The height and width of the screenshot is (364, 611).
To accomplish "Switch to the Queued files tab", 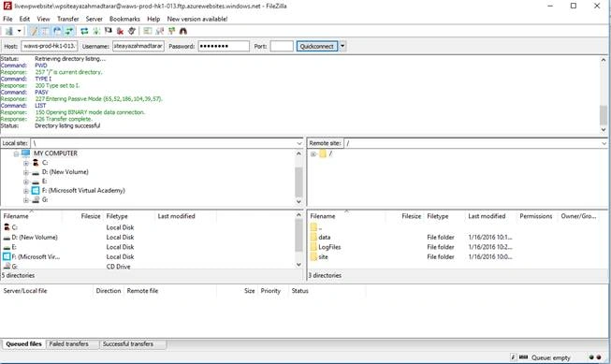I will click(23, 343).
